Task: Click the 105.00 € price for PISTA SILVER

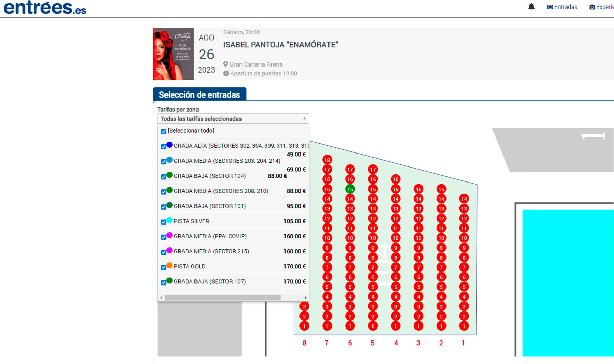Action: pyautogui.click(x=295, y=221)
